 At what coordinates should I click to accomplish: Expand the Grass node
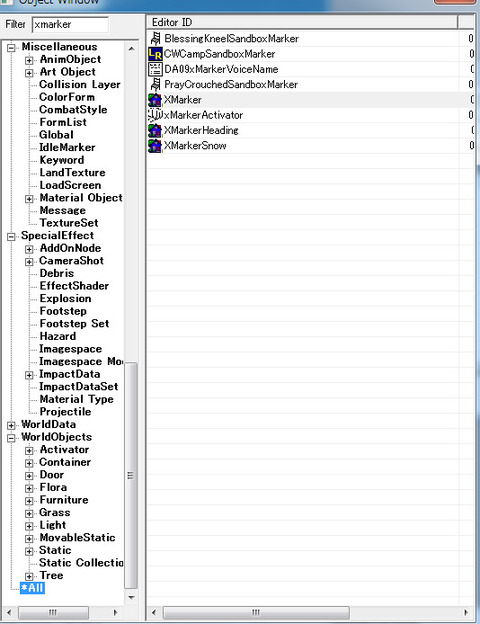(x=29, y=513)
